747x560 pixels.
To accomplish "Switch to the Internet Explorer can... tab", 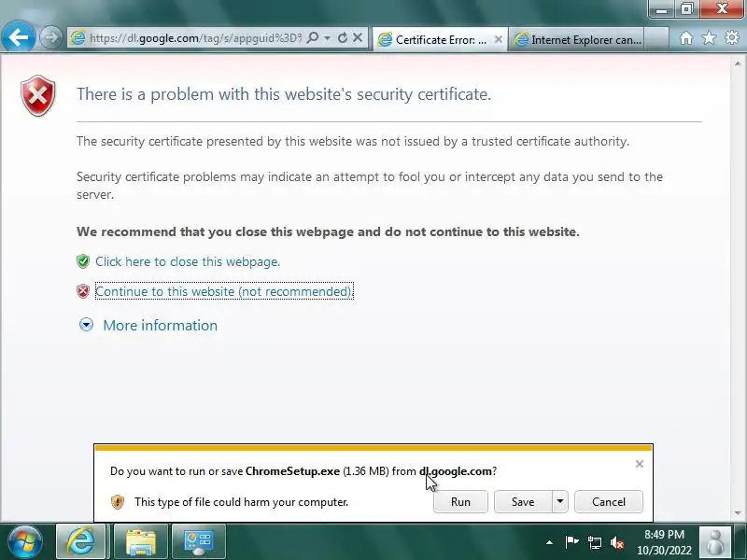I will point(576,39).
